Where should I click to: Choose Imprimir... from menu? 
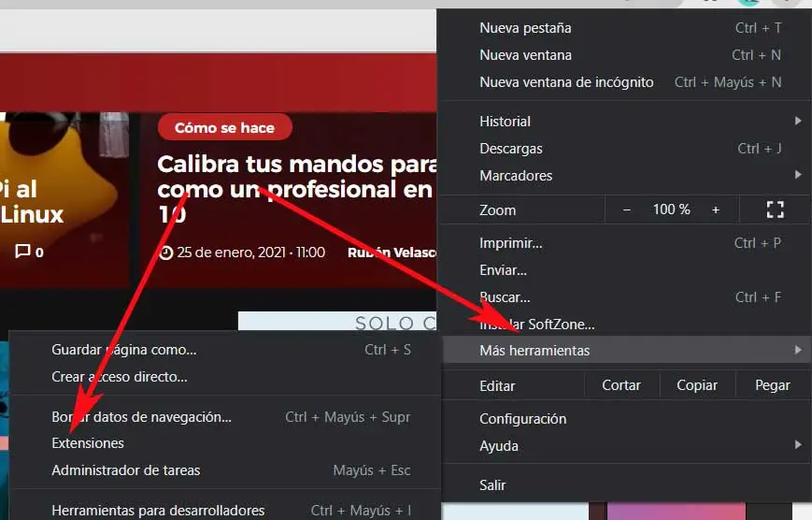624,243
